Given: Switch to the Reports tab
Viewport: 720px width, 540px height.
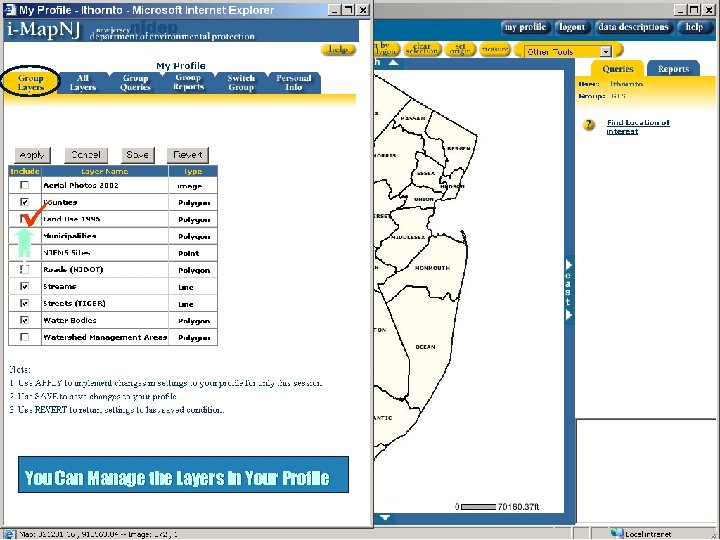Looking at the screenshot, I should coord(673,69).
